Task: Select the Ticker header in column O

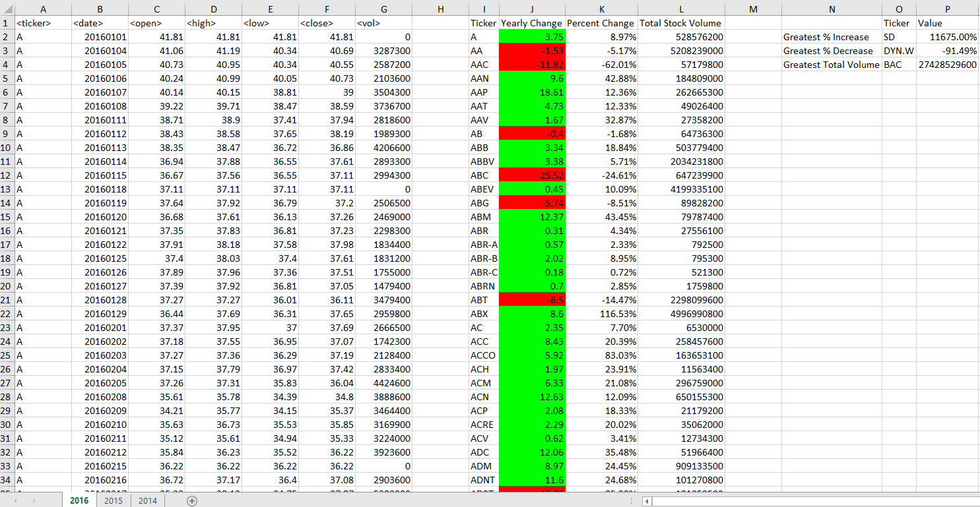Action: 899,23
